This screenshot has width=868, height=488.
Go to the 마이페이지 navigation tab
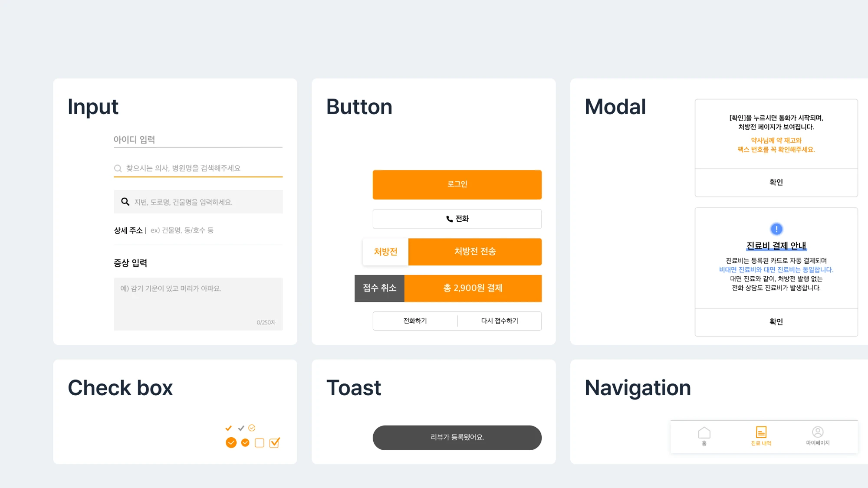(x=818, y=435)
